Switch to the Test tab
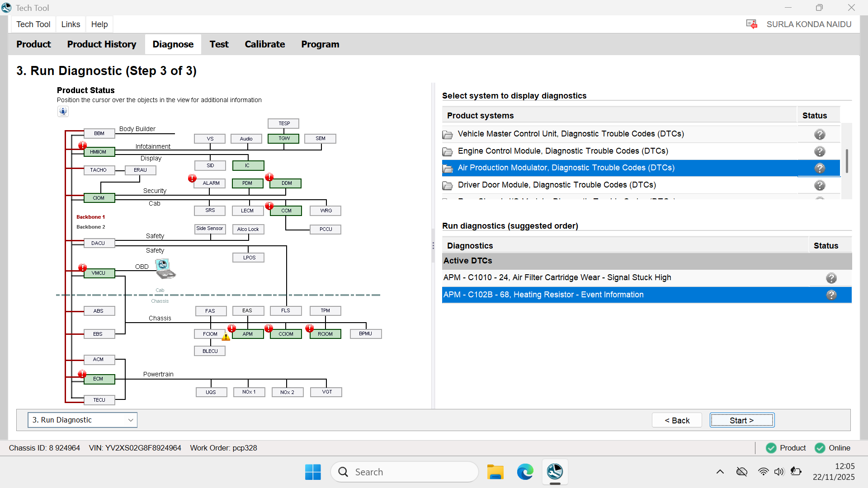868x488 pixels. tap(219, 44)
